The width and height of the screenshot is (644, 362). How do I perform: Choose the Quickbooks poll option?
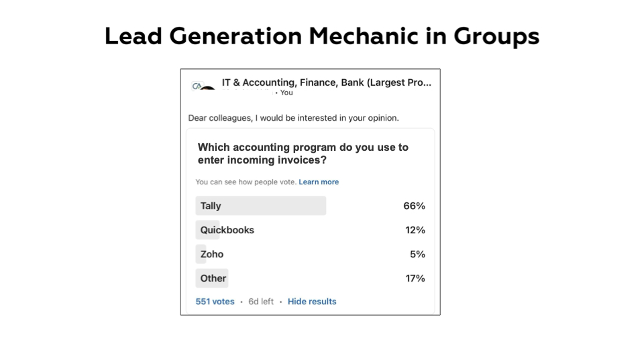[227, 230]
